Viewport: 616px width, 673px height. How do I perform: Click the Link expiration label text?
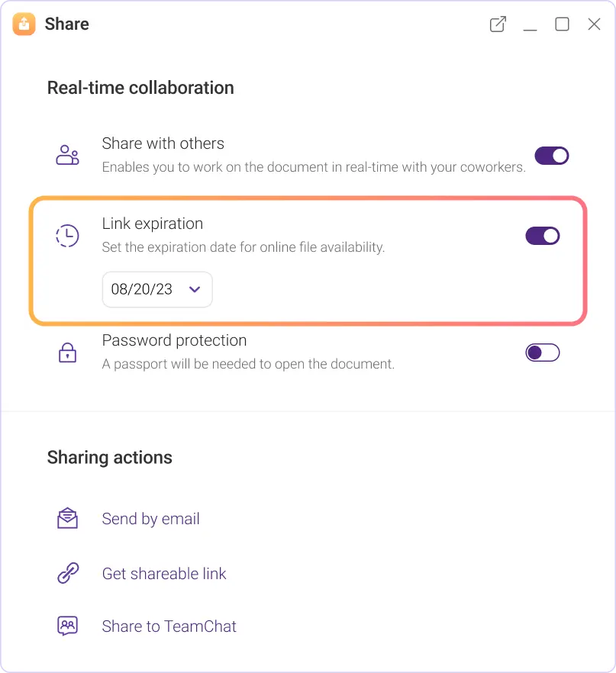coord(153,224)
